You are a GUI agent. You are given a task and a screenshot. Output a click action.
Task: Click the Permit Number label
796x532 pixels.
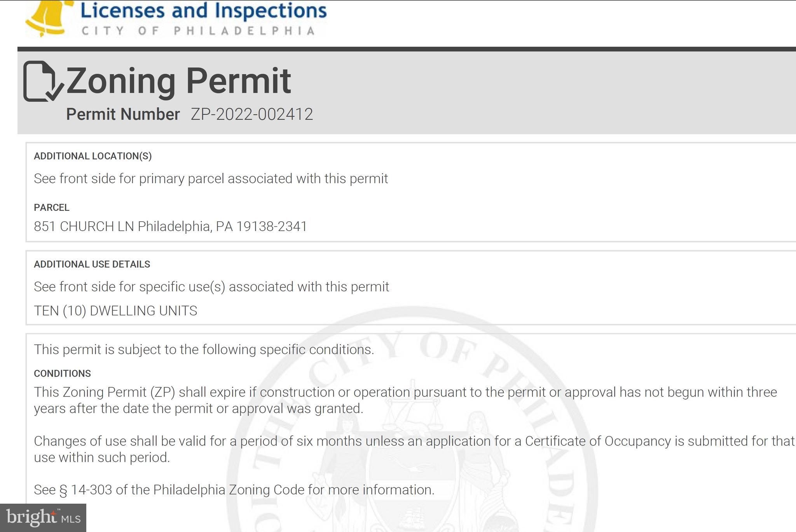(x=123, y=115)
